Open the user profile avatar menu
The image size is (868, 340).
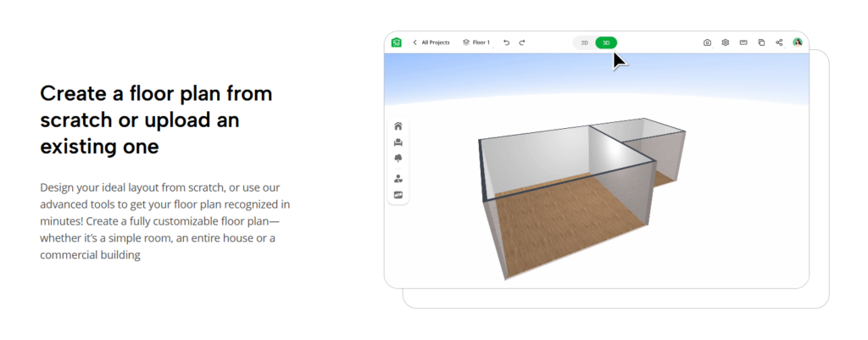[x=798, y=42]
